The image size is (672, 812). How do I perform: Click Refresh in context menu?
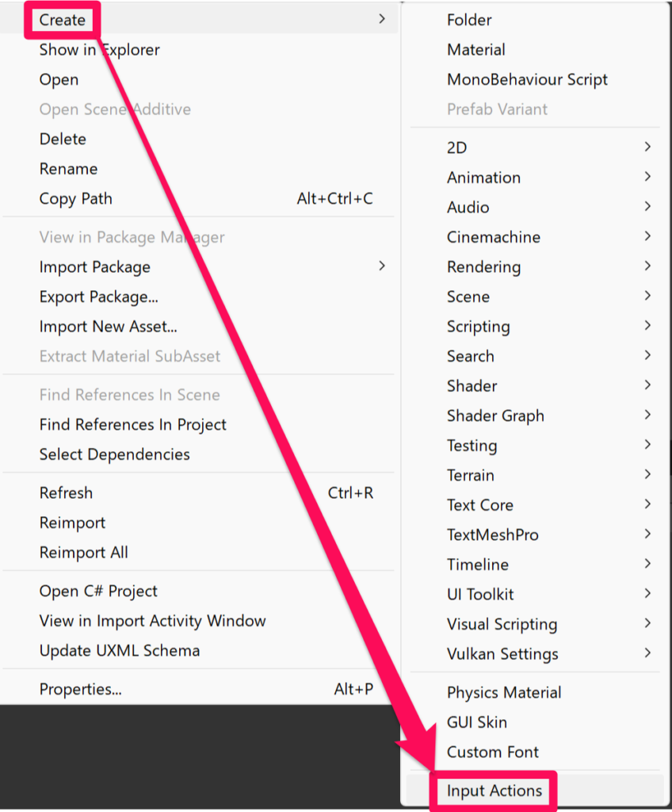[x=66, y=493]
